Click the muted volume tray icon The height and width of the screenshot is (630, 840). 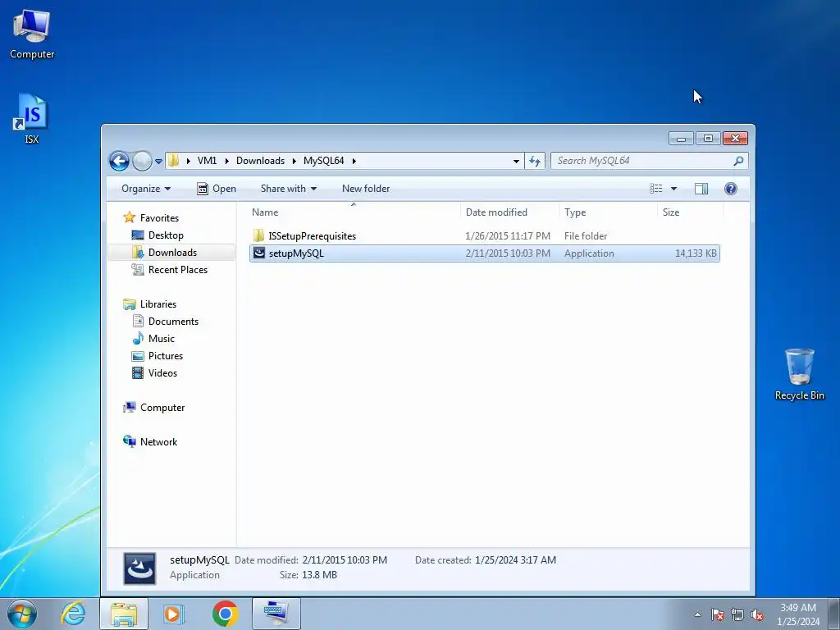(757, 614)
